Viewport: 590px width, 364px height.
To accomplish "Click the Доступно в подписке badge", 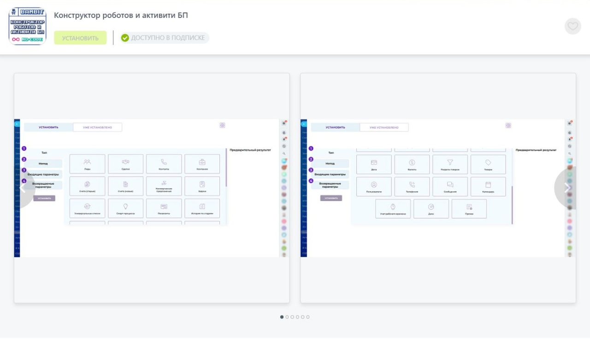I will pyautogui.click(x=164, y=38).
